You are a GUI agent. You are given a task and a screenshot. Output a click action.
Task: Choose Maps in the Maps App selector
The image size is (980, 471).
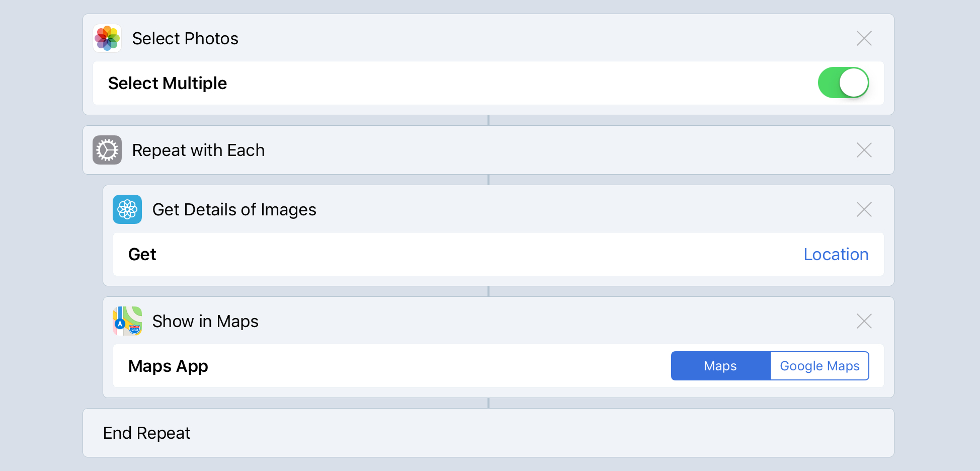(x=720, y=366)
